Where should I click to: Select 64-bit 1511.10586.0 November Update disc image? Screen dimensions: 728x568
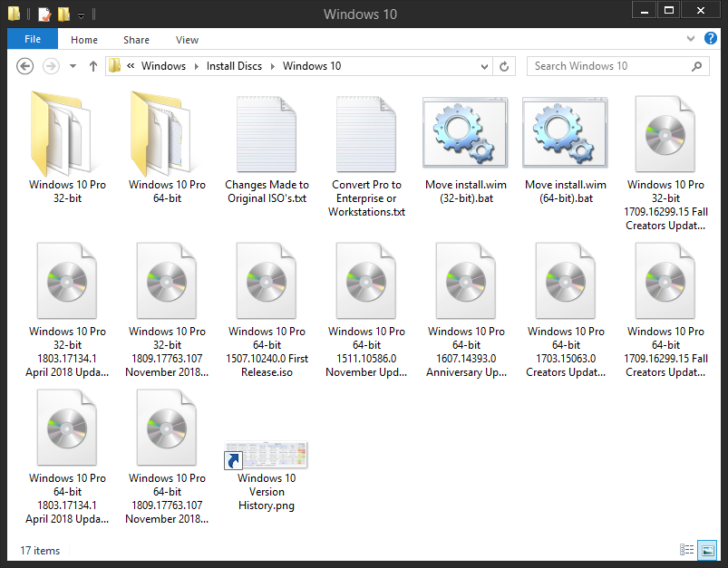(366, 280)
